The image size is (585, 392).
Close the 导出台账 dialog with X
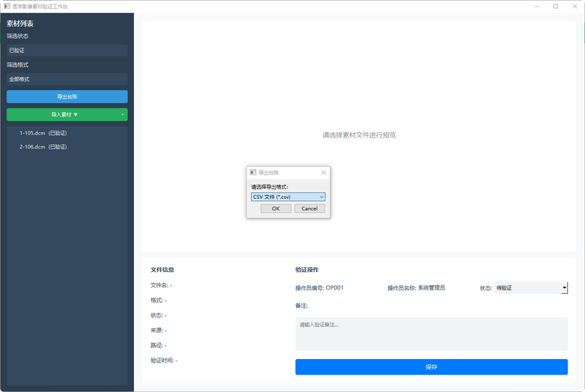pos(323,173)
